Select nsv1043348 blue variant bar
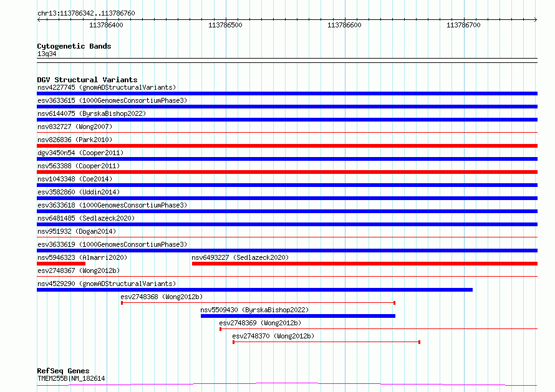 coord(287,185)
